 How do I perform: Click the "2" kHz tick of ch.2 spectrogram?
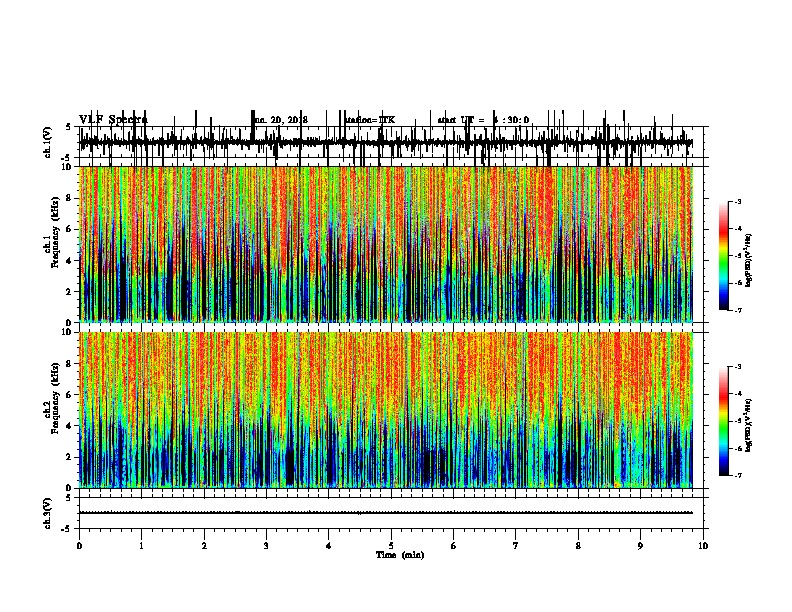(70, 457)
